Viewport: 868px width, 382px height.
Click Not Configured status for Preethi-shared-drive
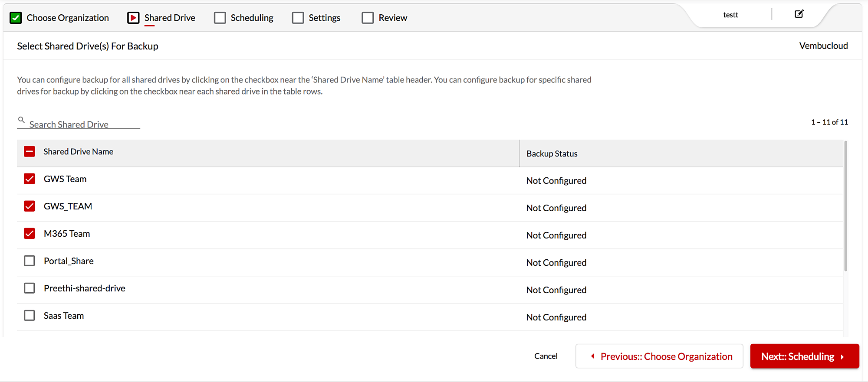556,290
